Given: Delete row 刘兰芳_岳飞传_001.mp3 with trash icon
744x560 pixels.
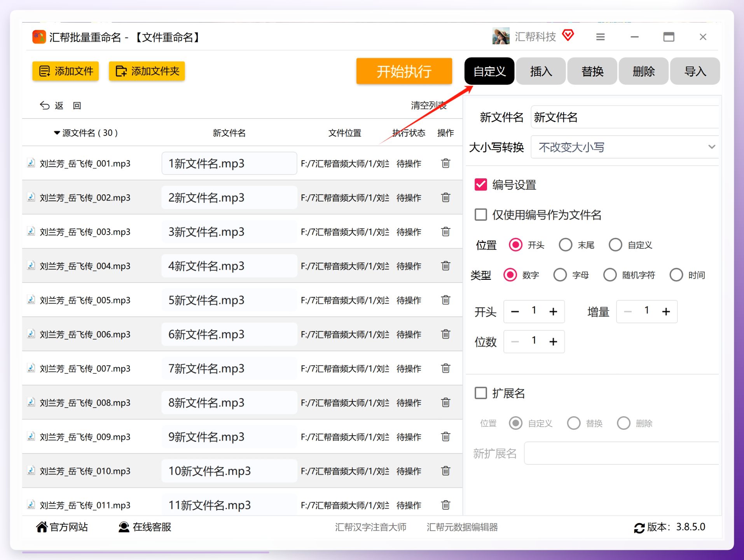Looking at the screenshot, I should tap(445, 163).
